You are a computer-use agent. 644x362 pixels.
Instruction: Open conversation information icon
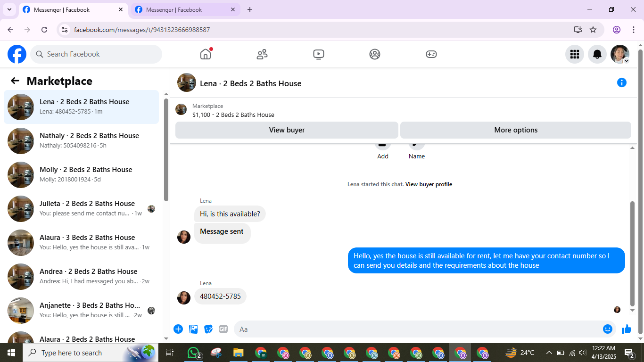point(622,83)
